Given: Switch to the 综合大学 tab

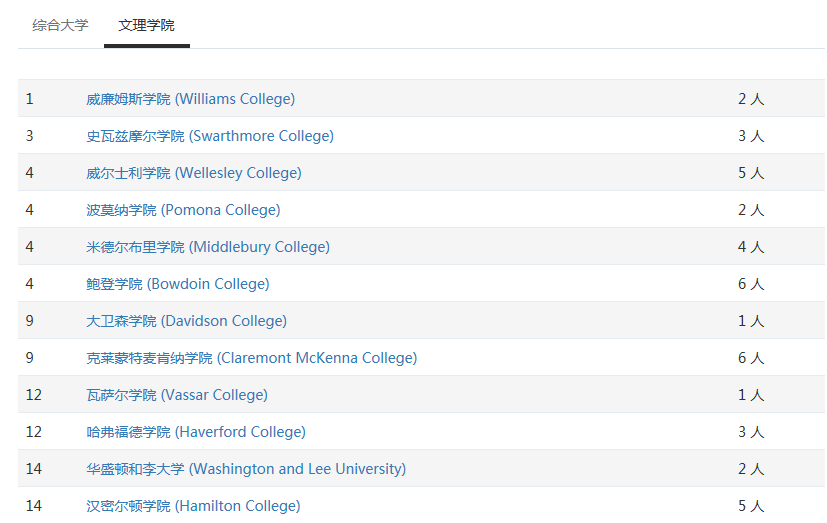Looking at the screenshot, I should pos(60,25).
